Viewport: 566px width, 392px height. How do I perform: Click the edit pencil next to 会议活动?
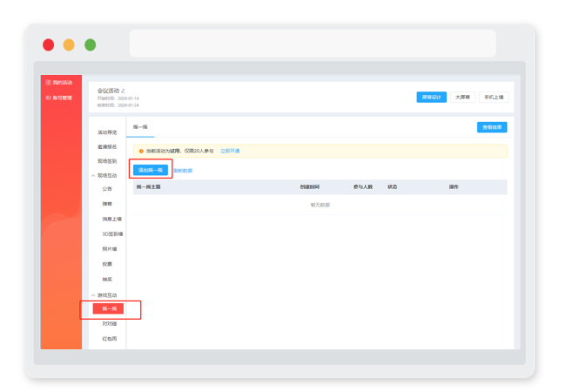(123, 91)
